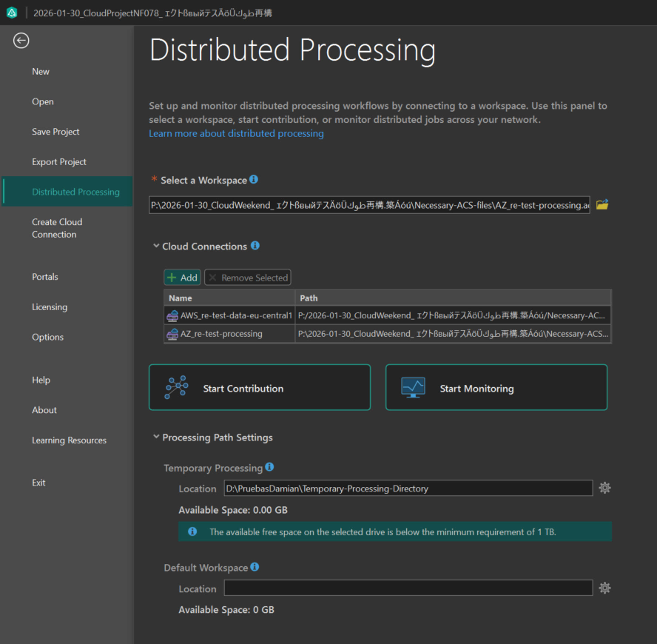Click AZ_re-test-processing cloud connection icon
Viewport: 657px width, 644px height.
pyautogui.click(x=172, y=334)
